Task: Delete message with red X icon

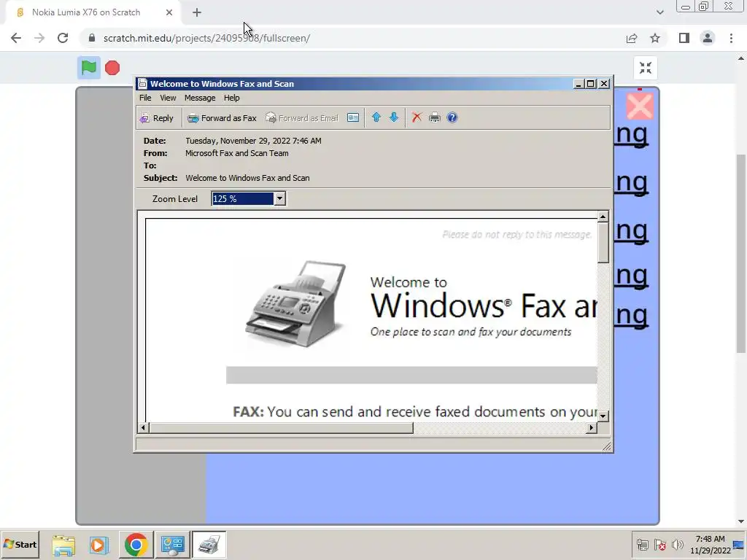Action: point(417,117)
